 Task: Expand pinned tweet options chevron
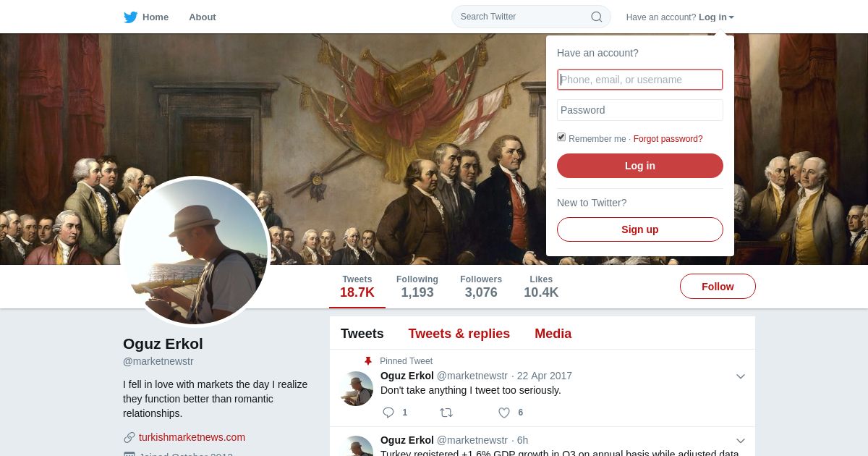click(741, 376)
